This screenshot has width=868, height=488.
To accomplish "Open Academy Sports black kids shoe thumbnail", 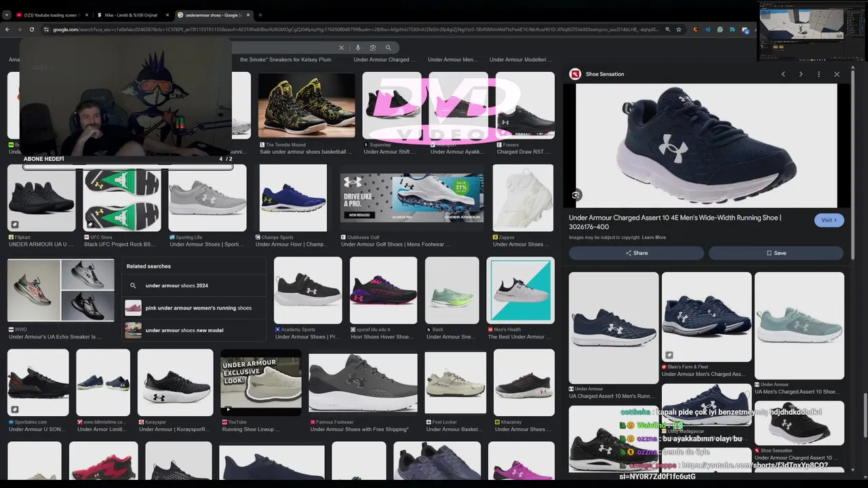I will pyautogui.click(x=308, y=290).
